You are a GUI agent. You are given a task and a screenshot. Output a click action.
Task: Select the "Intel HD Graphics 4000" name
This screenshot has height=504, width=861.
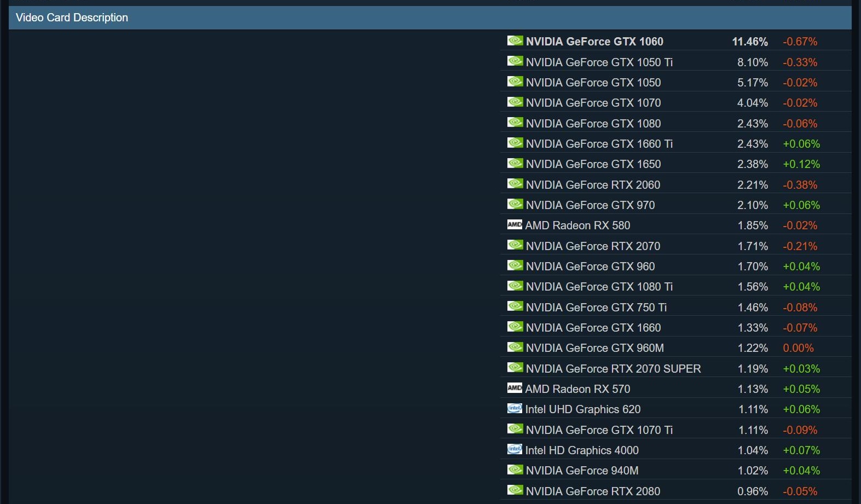(582, 450)
